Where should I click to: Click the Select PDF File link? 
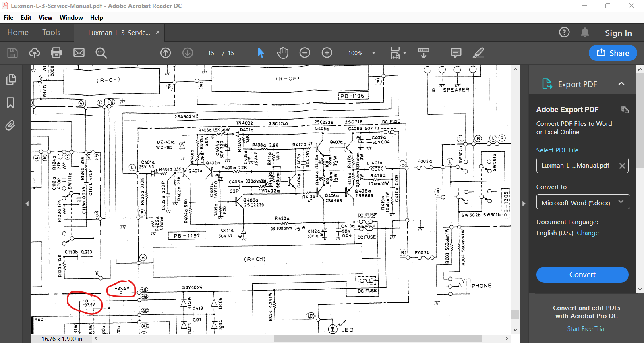point(557,150)
